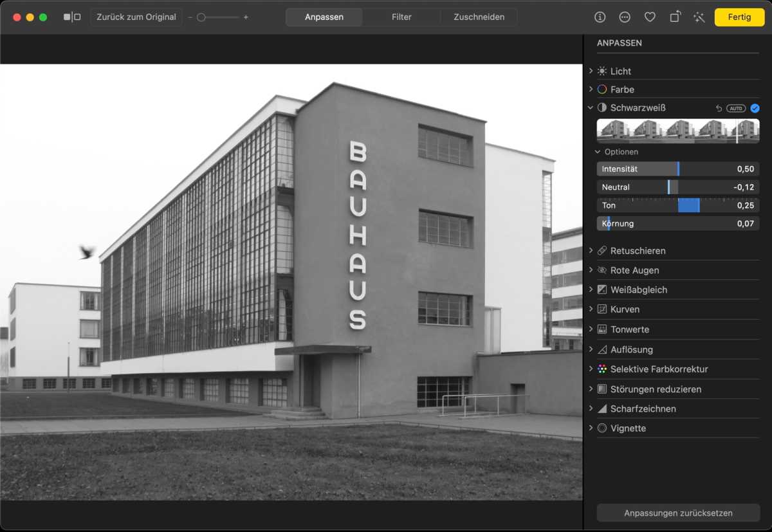Click the Weißabgleich square icon
Image resolution: width=772 pixels, height=532 pixels.
click(602, 290)
